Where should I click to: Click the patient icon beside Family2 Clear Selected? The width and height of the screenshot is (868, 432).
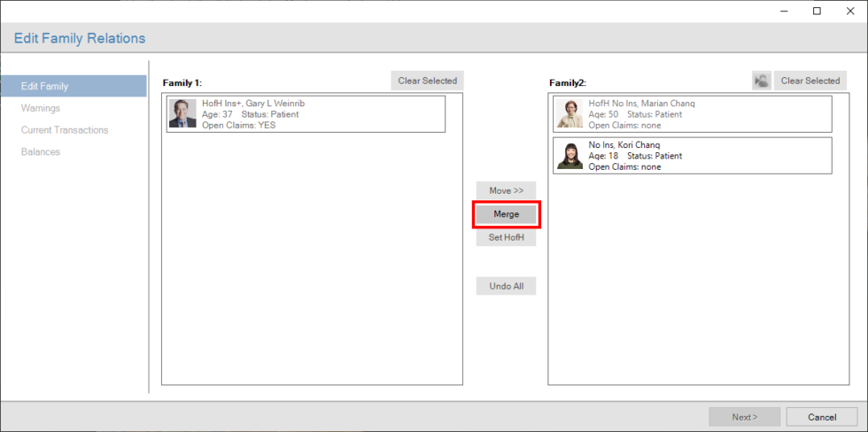point(761,81)
